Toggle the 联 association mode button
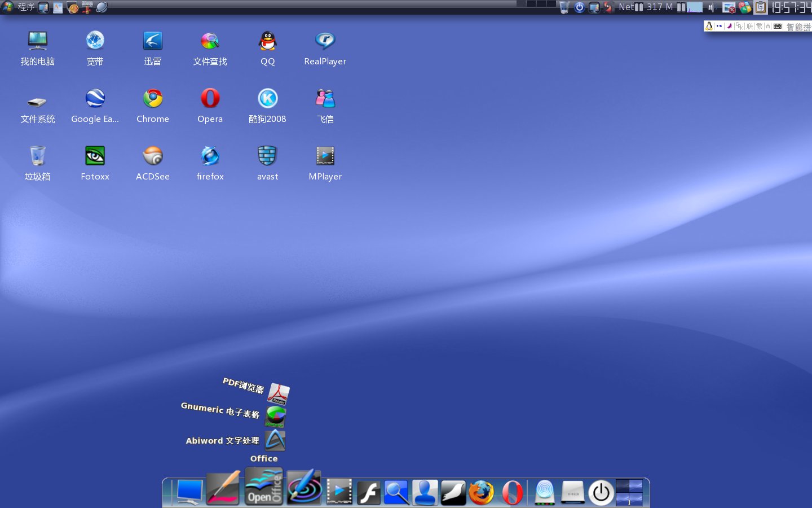Screen dimensions: 812x508 coord(750,26)
